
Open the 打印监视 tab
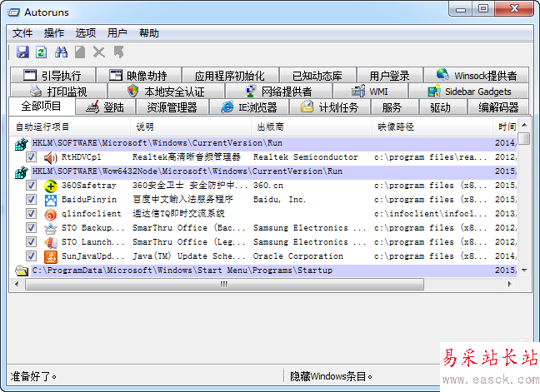[58, 92]
